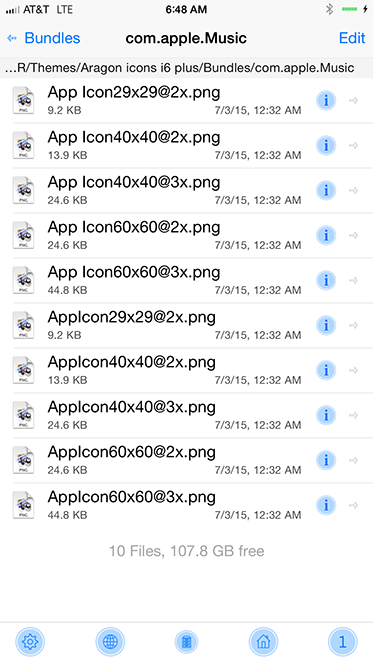Select file App Icon60x60@2x.png
Viewport: 373px width, 662px height.
(186, 236)
